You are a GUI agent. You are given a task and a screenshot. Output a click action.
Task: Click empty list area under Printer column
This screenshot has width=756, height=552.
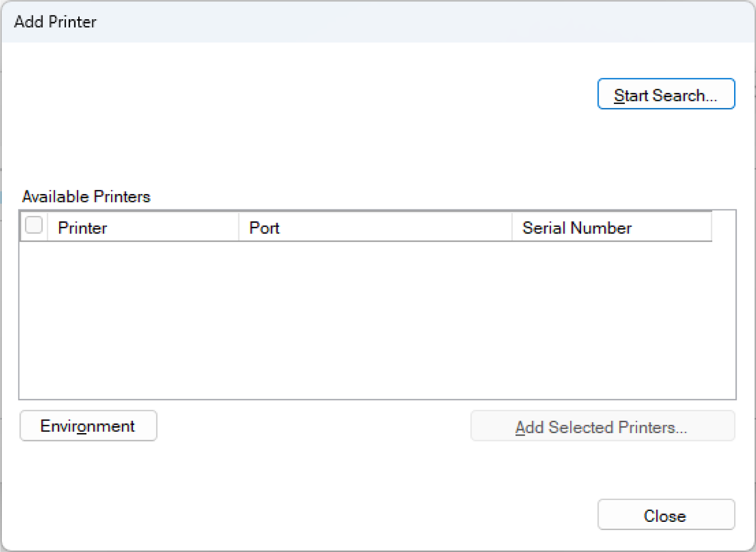(143, 319)
